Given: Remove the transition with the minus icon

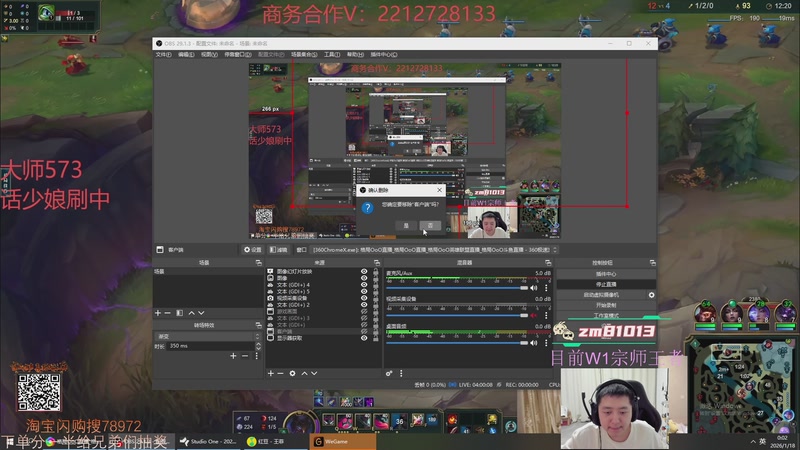Looking at the screenshot, I should click(x=245, y=356).
